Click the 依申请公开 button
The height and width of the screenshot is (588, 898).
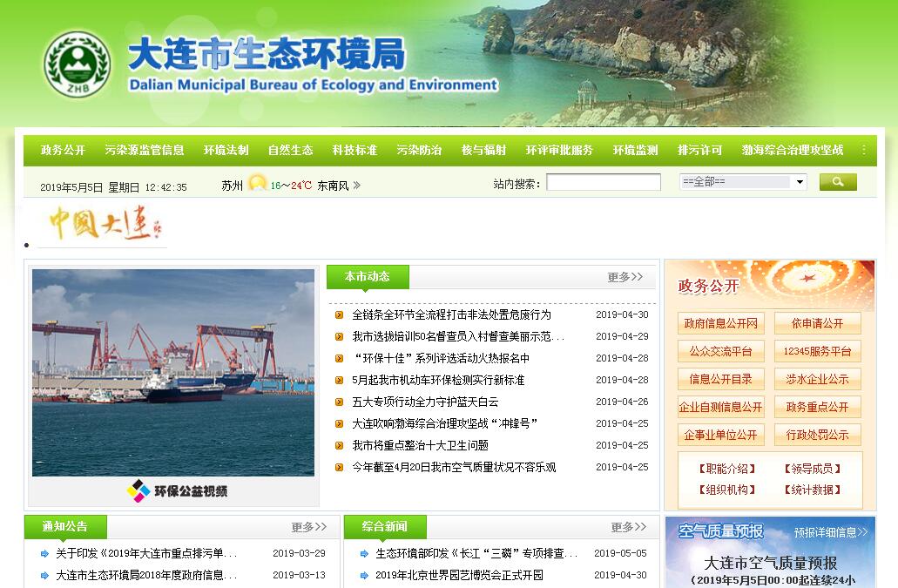tap(818, 323)
